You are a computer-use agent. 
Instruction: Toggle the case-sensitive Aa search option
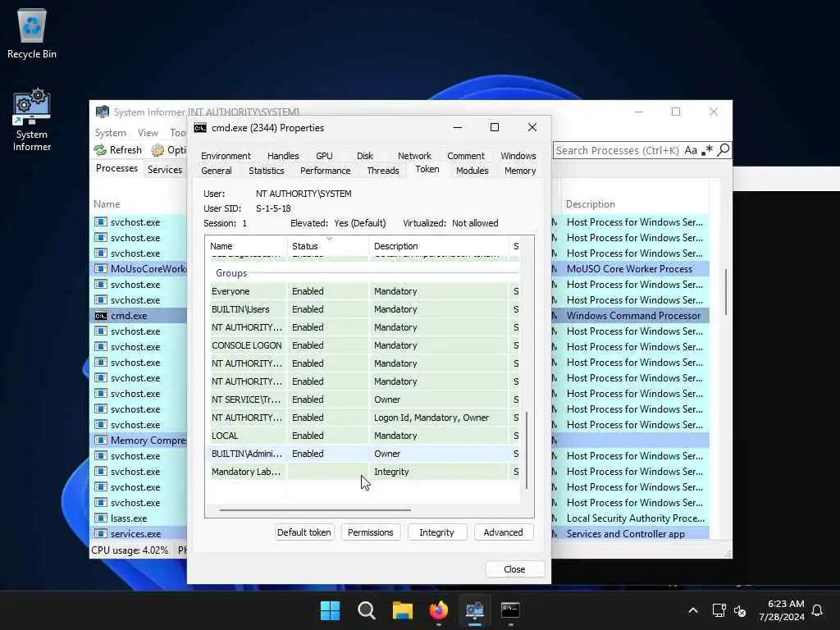pyautogui.click(x=691, y=150)
